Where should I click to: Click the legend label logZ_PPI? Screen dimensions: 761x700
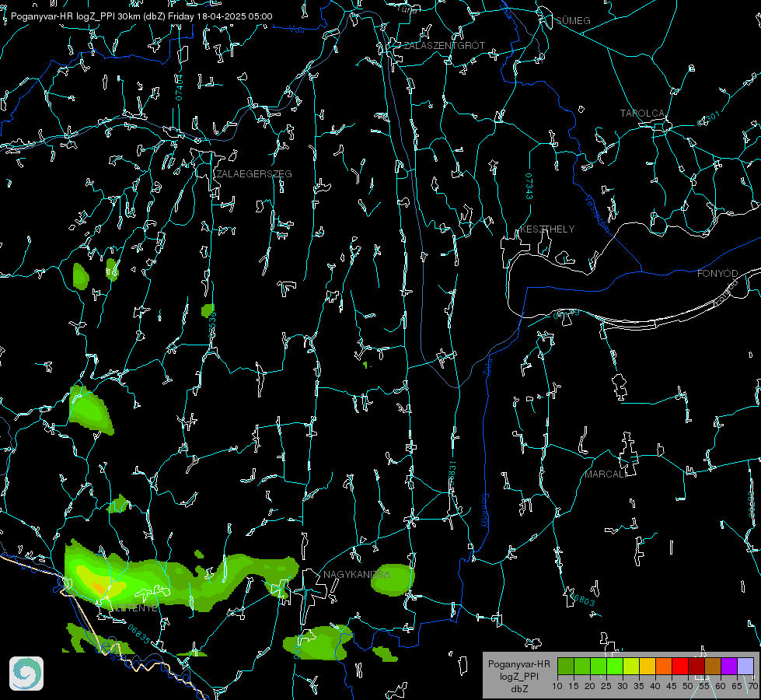[518, 676]
